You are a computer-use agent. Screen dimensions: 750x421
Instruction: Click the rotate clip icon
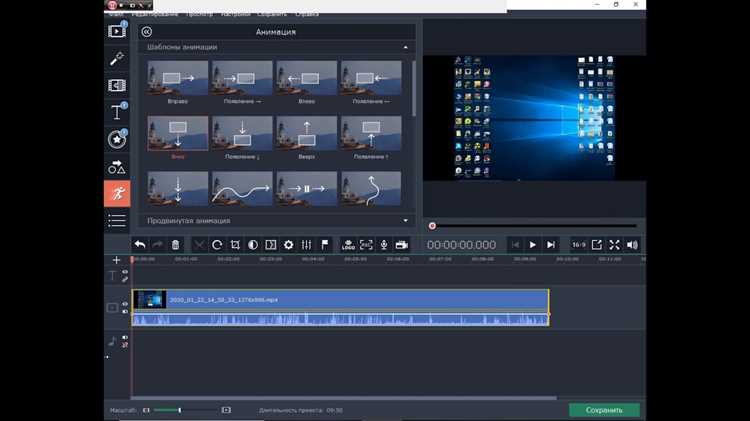pyautogui.click(x=217, y=245)
